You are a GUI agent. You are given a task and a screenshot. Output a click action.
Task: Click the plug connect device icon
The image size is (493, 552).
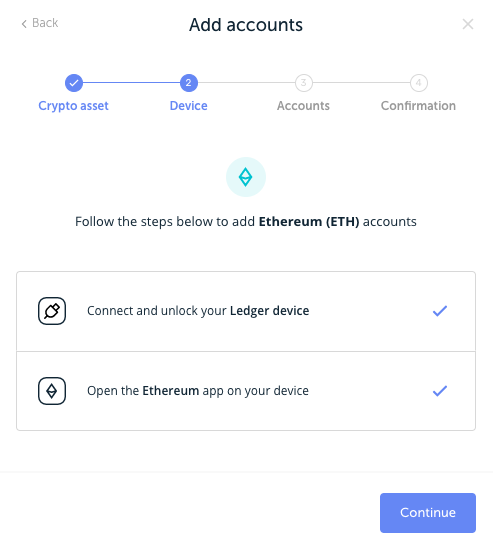pyautogui.click(x=52, y=311)
